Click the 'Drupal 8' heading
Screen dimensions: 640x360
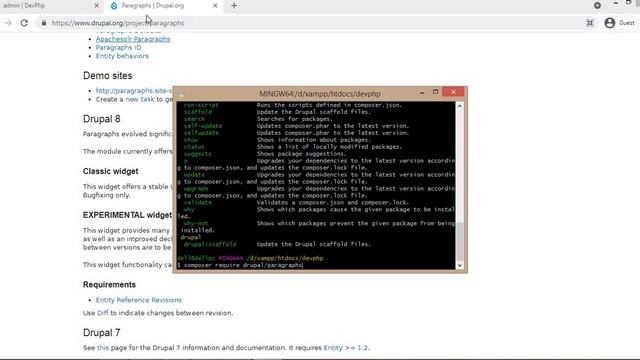(101, 119)
